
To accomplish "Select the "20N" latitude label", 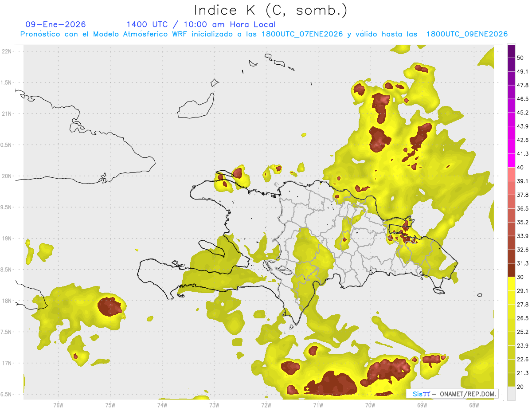I will pyautogui.click(x=8, y=176).
